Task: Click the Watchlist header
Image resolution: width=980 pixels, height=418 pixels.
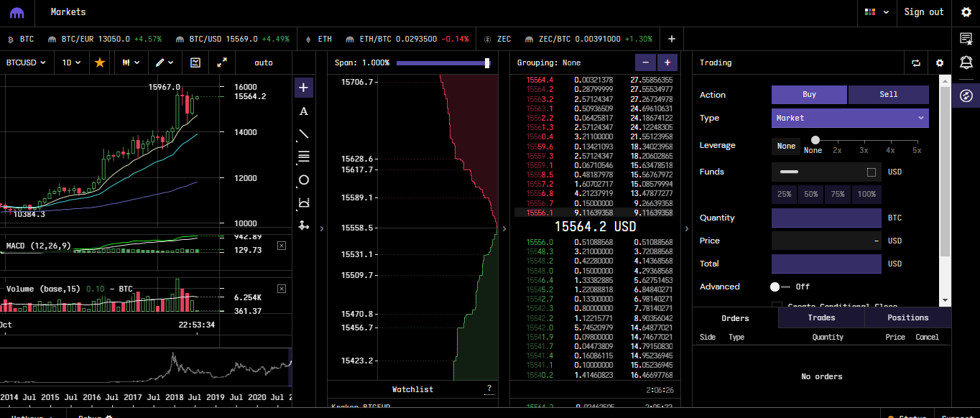Action: (x=412, y=389)
